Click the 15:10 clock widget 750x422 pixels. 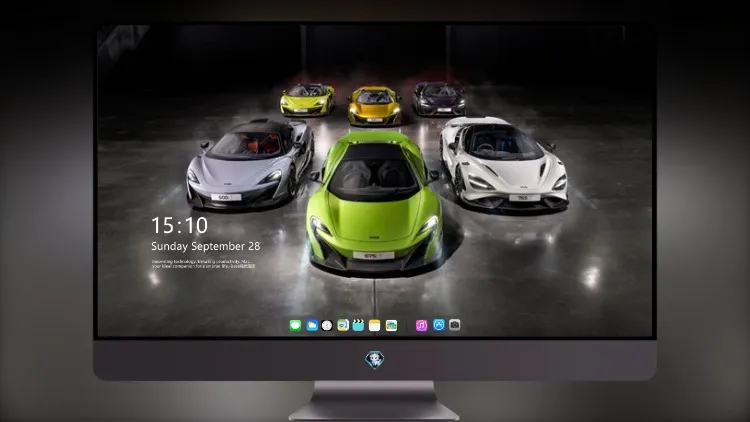[179, 225]
